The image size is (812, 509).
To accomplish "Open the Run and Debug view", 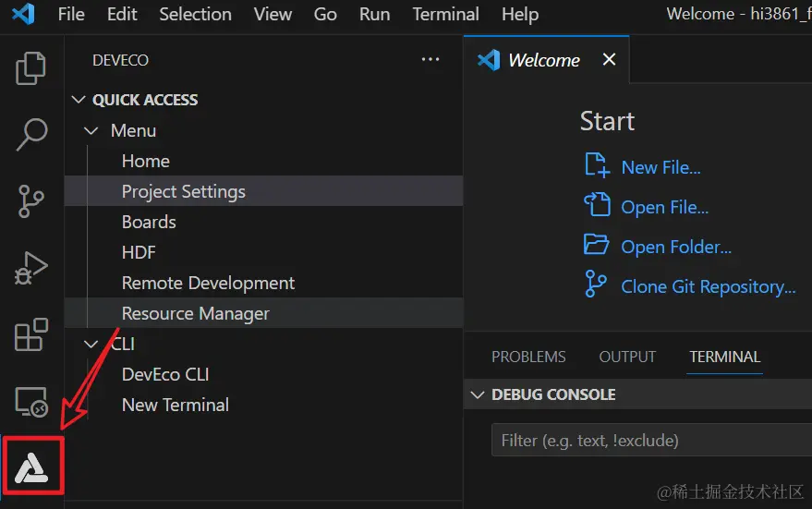I will click(x=31, y=268).
